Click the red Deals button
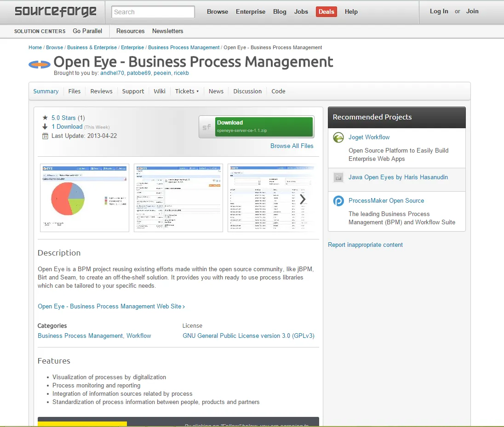504x427 pixels. pyautogui.click(x=326, y=11)
